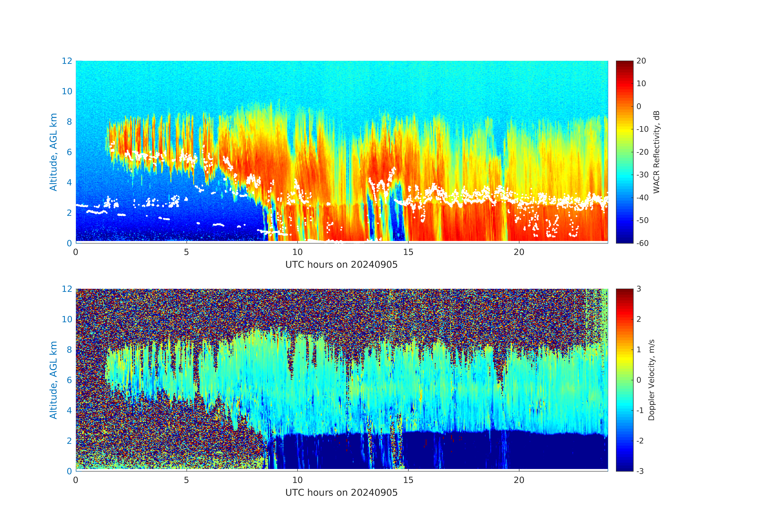Click the WACR Reflectivity colorbar
The image size is (775, 532).
pos(624,152)
